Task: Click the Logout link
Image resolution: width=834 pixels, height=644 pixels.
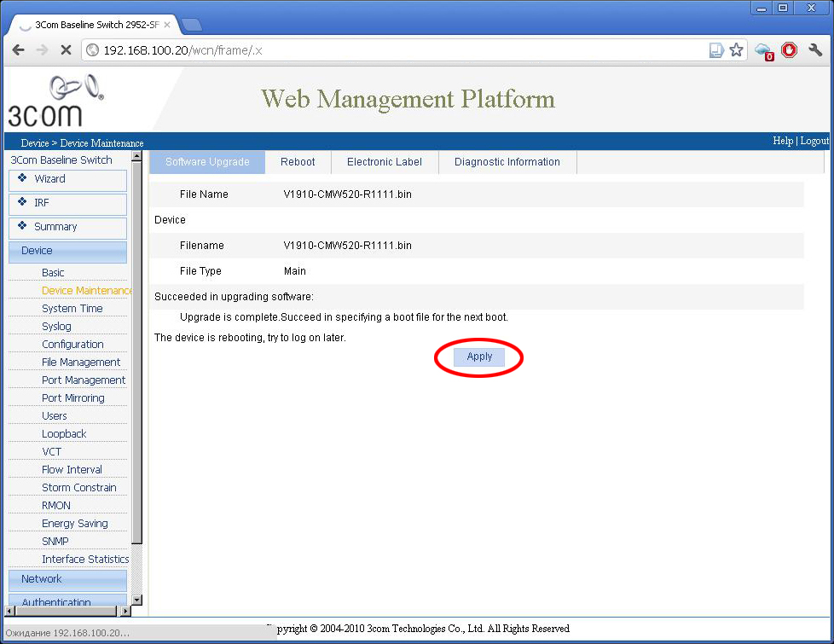Action: pyautogui.click(x=814, y=141)
